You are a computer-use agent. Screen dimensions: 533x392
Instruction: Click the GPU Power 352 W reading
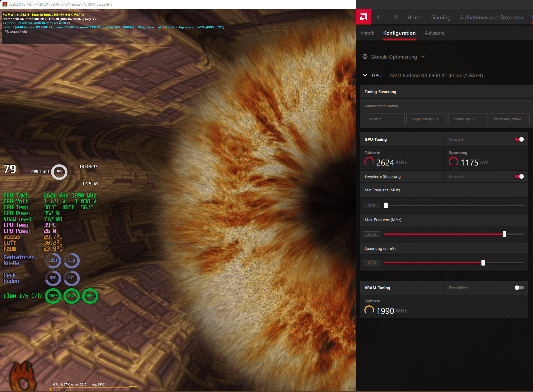pos(31,213)
